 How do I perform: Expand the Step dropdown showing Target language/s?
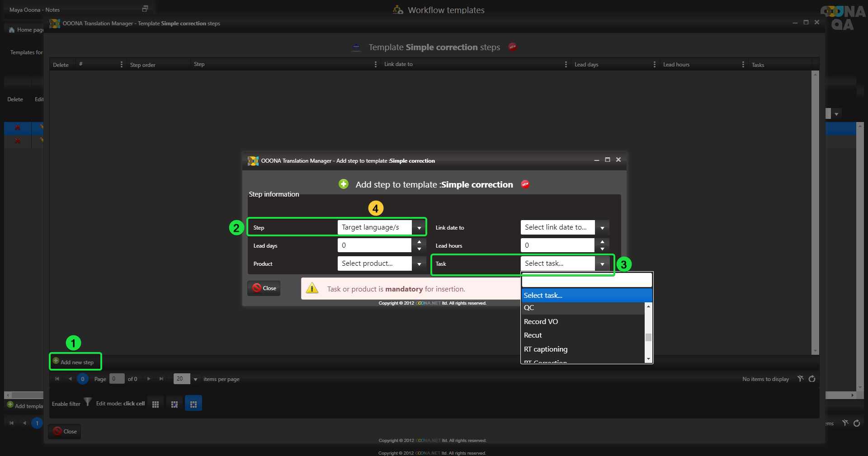[419, 227]
